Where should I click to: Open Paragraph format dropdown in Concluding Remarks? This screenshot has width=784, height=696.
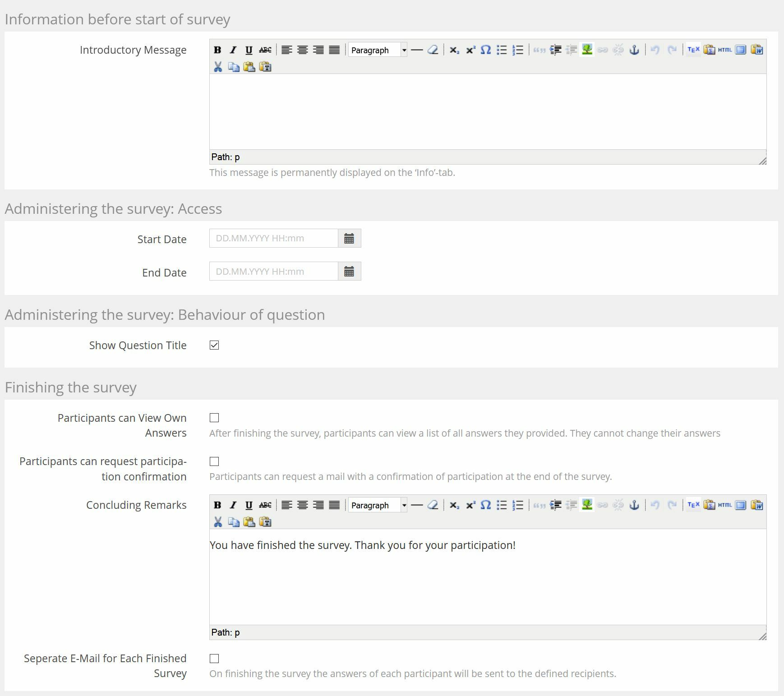click(x=378, y=505)
